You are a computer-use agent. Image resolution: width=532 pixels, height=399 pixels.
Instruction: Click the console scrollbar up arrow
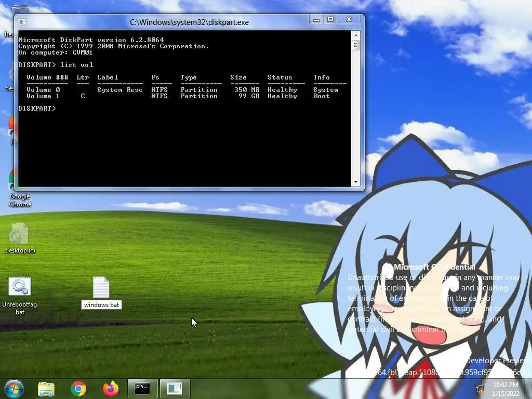pos(355,35)
